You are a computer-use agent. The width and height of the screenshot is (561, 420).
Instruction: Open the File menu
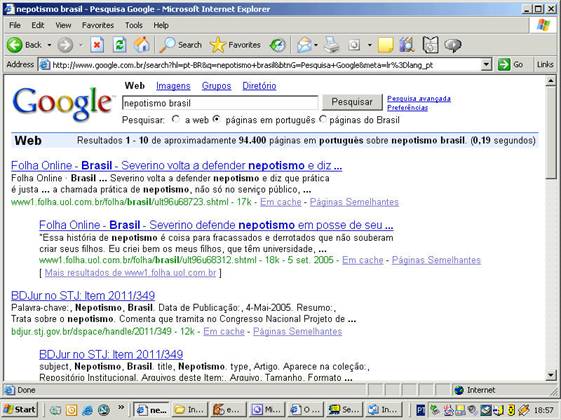coord(15,25)
